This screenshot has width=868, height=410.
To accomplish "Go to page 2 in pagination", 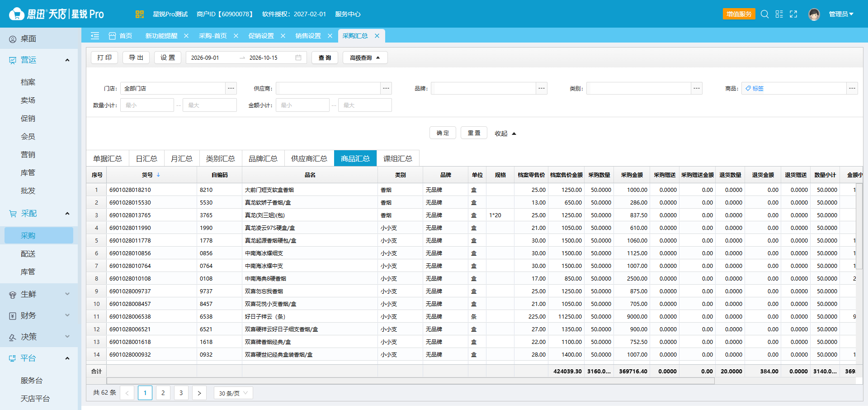I will coord(163,393).
